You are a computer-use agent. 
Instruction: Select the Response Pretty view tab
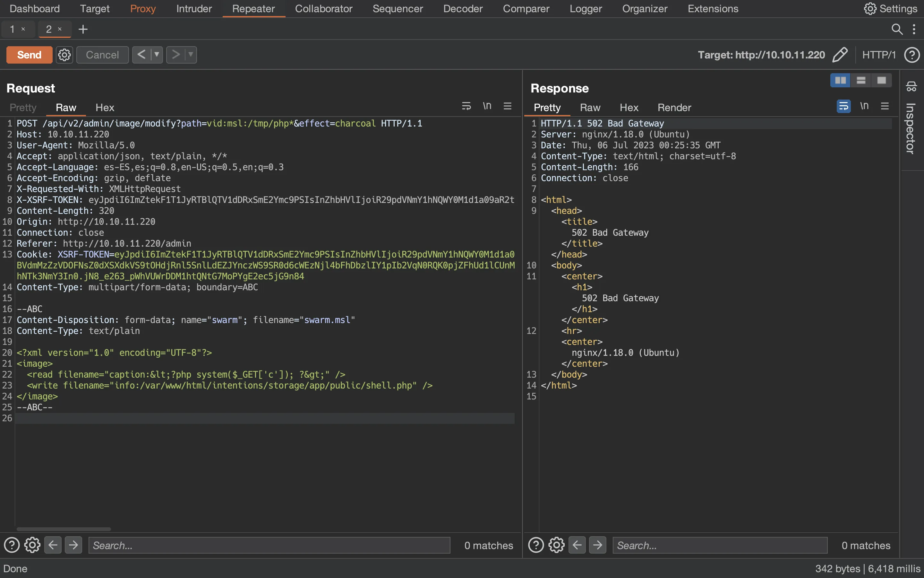547,108
